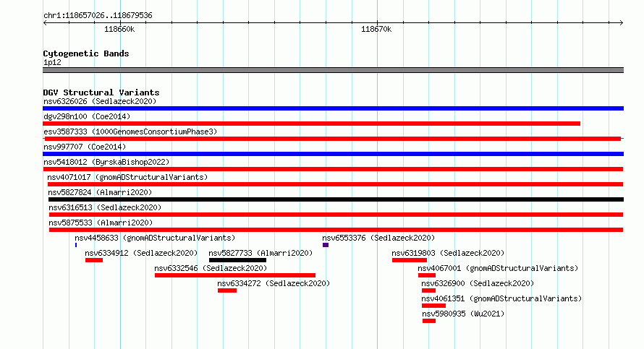This screenshot has width=644, height=349.
Task: Click the blue bar of nsv997707
Action: coord(333,154)
